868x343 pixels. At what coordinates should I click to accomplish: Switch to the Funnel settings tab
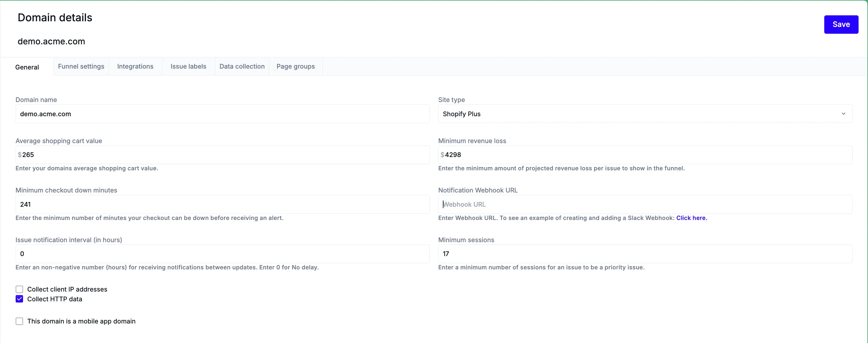pos(81,67)
